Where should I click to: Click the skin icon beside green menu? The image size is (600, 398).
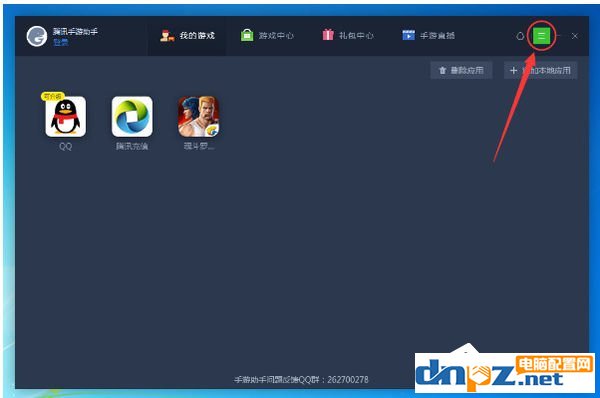(x=520, y=36)
